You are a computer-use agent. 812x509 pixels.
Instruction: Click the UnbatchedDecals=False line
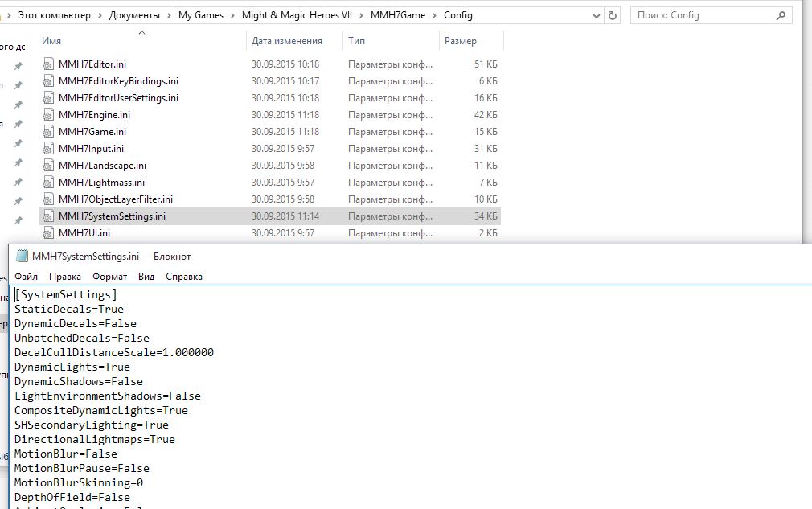point(82,338)
